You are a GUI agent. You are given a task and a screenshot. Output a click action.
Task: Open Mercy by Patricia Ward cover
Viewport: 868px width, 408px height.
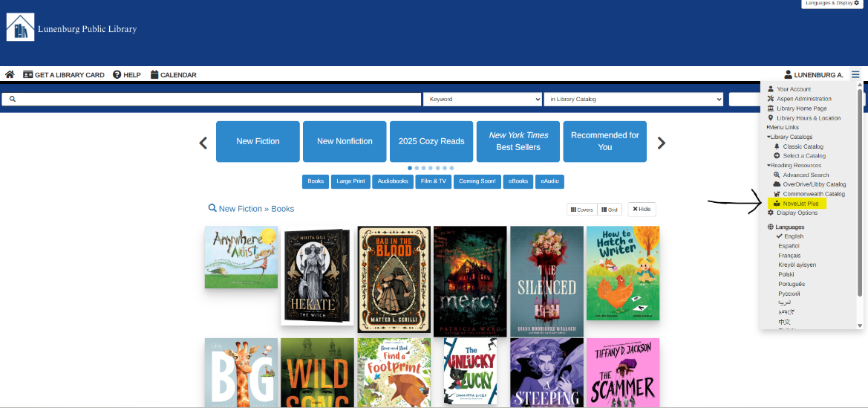click(x=470, y=281)
